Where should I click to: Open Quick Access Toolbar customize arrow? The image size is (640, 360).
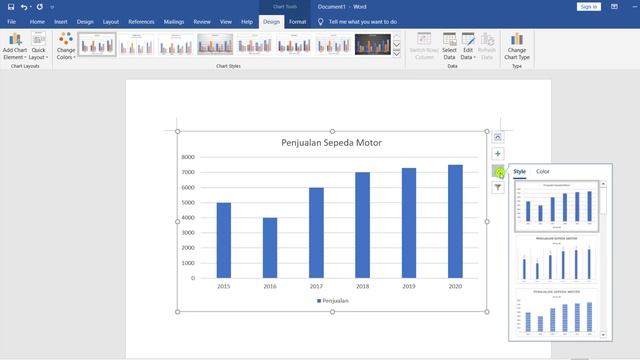pyautogui.click(x=52, y=7)
